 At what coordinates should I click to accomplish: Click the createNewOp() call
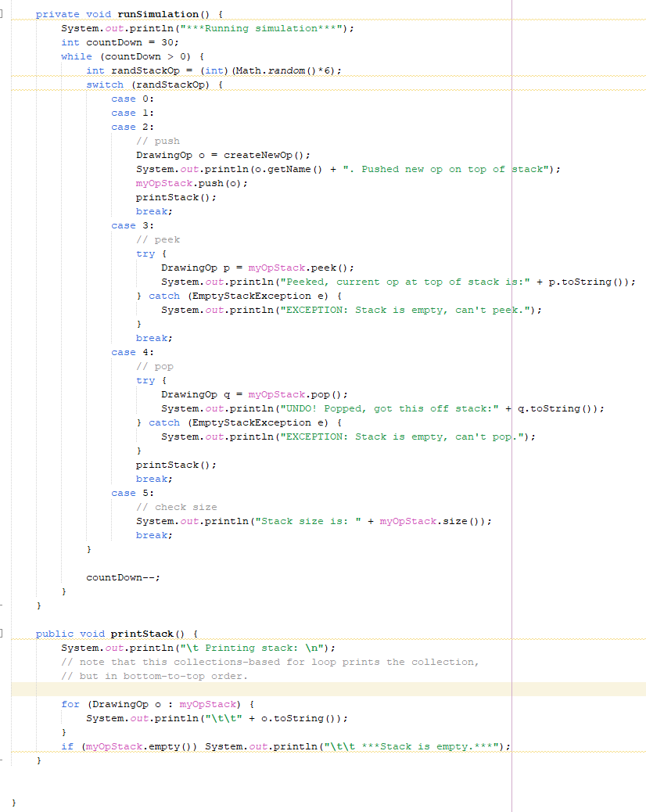pyautogui.click(x=264, y=155)
